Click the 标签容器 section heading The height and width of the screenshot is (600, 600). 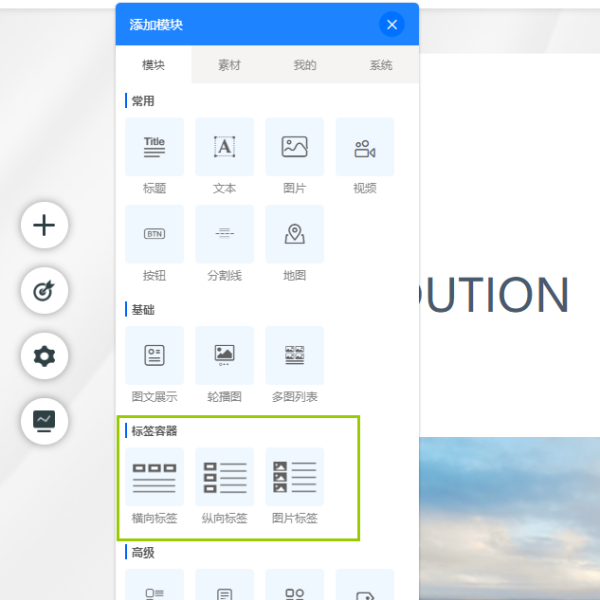point(154,431)
